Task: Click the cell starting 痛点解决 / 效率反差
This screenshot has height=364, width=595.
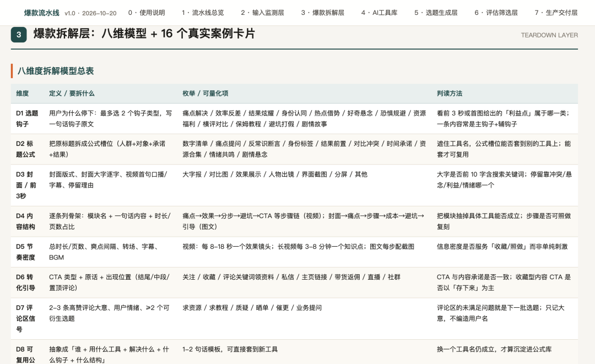Action: (304, 119)
